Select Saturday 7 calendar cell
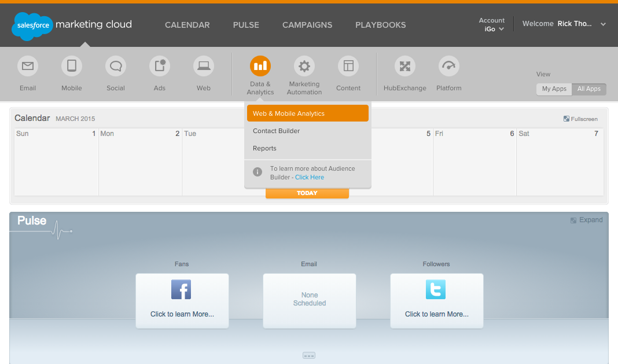Screen dimensions: 618x364 click(x=560, y=162)
